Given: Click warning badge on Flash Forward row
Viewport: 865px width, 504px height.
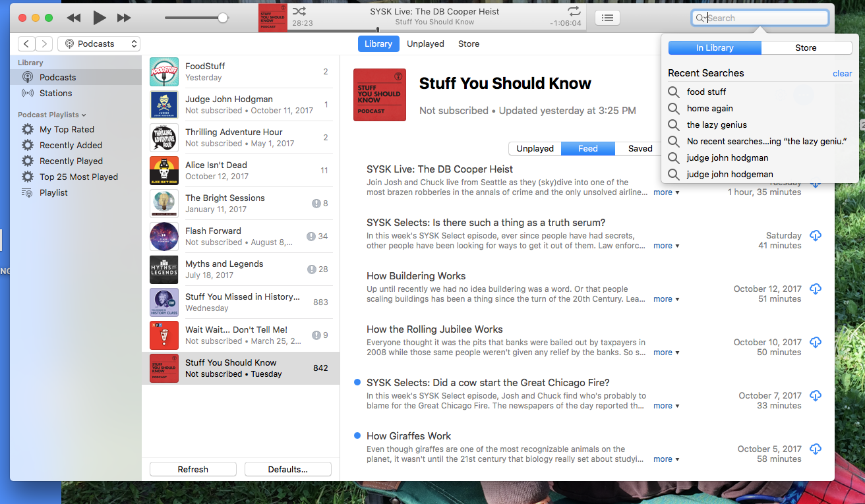Looking at the screenshot, I should point(311,237).
